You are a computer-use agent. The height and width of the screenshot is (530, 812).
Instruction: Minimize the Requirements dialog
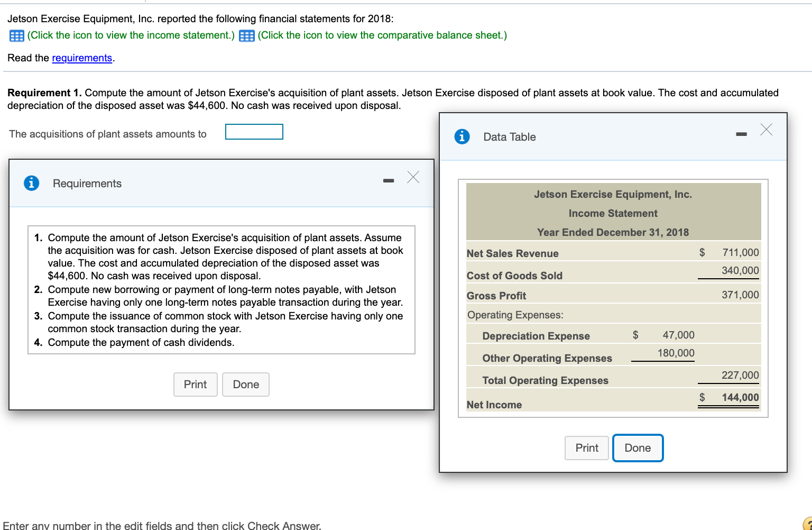click(389, 181)
